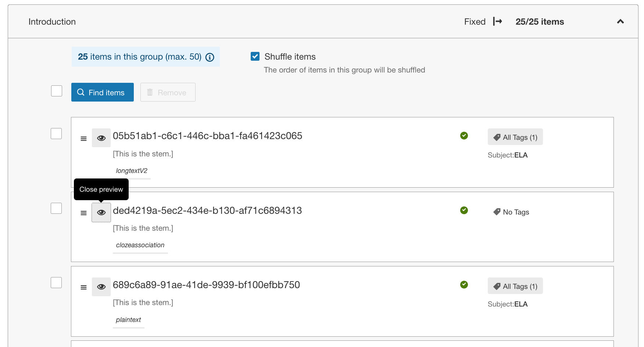Select checkbox for item ded4219a-5ec2-434e-b130-af71c6894313
The image size is (644, 347).
pyautogui.click(x=56, y=208)
